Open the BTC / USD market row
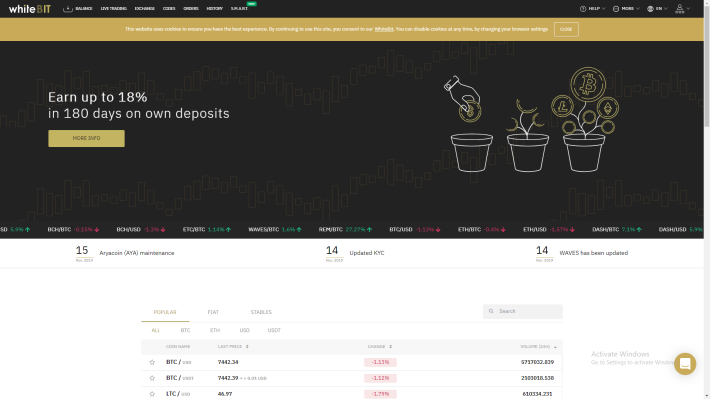Viewport: 710px width, 399px height. tap(352, 362)
